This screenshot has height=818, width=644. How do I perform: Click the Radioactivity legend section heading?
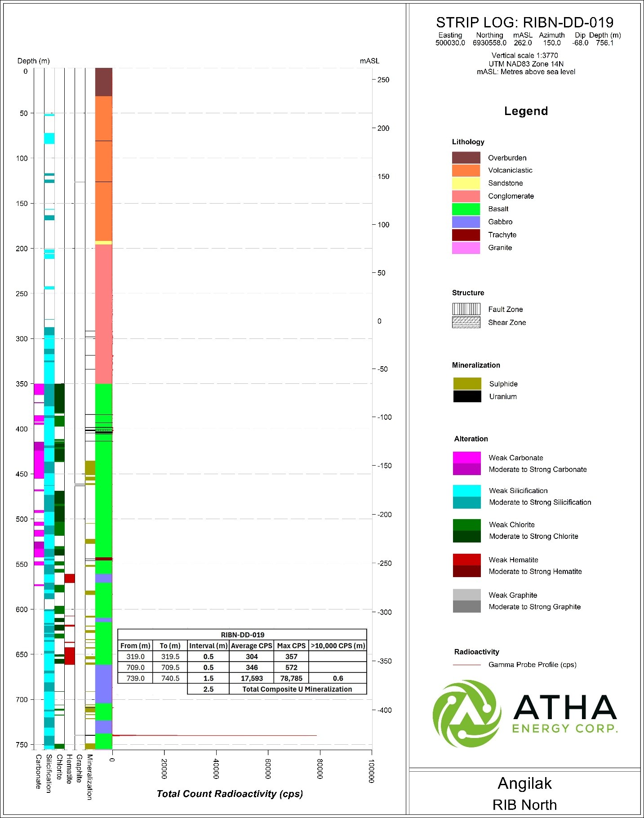click(x=476, y=652)
